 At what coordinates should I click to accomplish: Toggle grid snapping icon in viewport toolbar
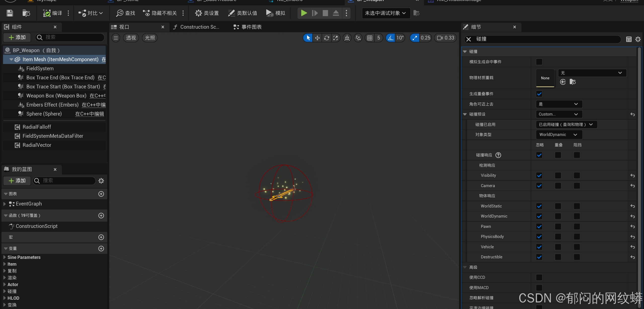370,38
